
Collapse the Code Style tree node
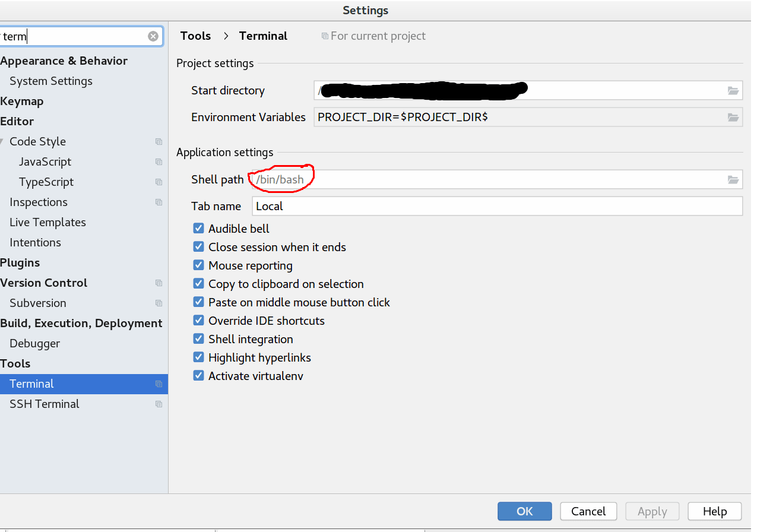pyautogui.click(x=2, y=141)
